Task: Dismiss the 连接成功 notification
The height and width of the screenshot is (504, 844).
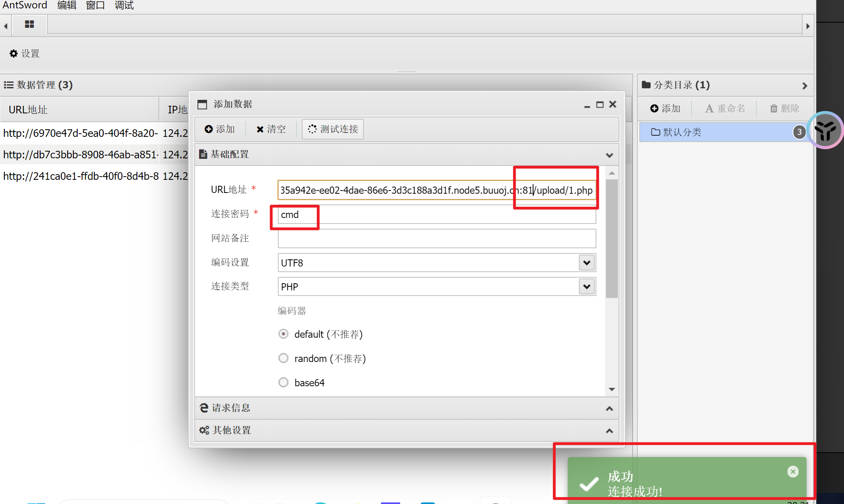Action: point(793,471)
